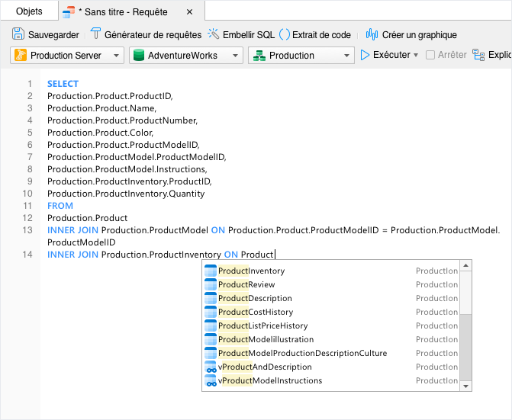This screenshot has height=420, width=512.
Task: Click the Production Server connection icon
Action: [21, 55]
